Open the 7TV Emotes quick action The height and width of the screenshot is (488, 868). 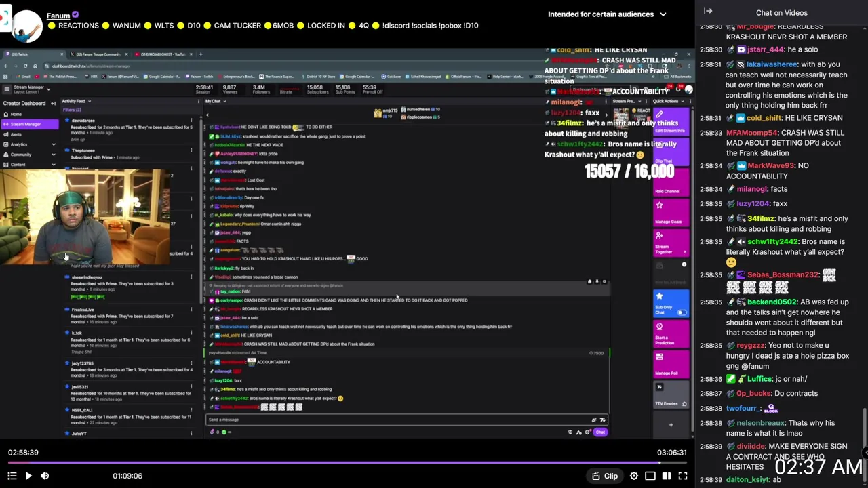coord(671,394)
